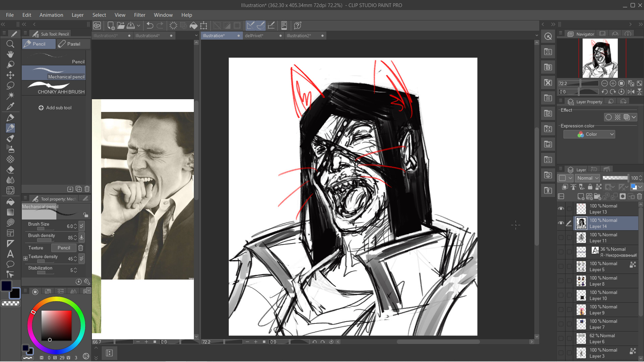Select the Gradient tool

tap(10, 212)
